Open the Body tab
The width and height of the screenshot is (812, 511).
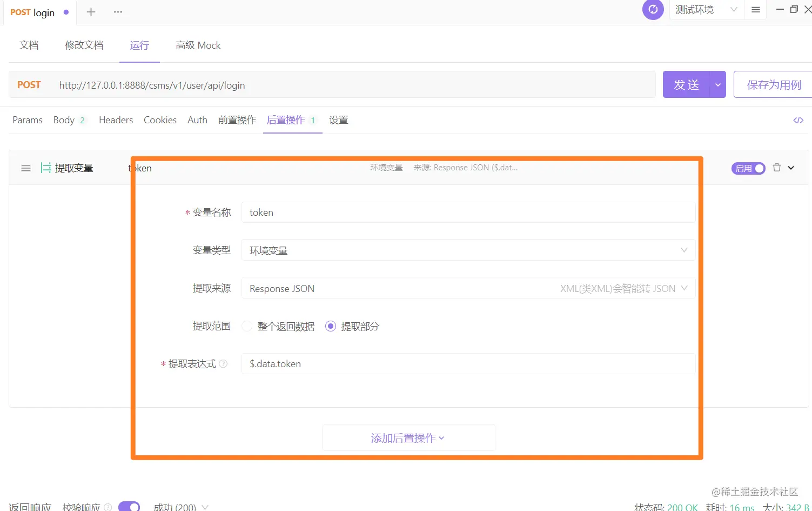69,120
